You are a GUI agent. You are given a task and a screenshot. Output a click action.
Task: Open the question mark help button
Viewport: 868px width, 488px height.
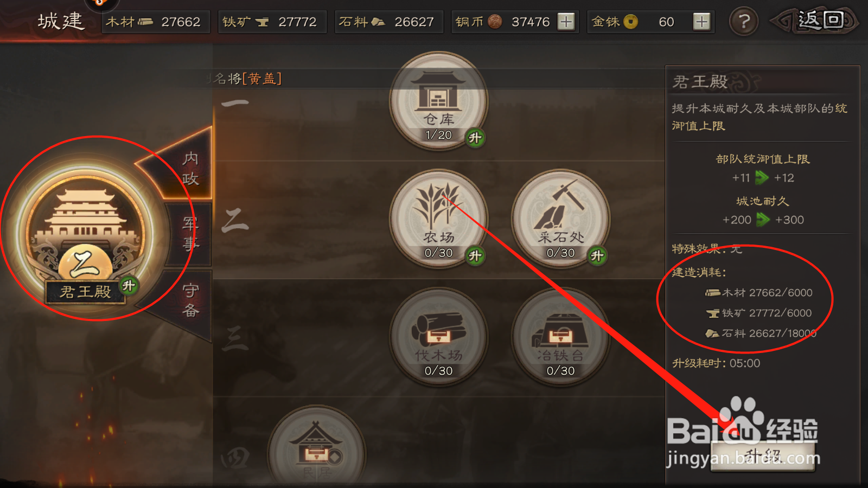click(743, 22)
